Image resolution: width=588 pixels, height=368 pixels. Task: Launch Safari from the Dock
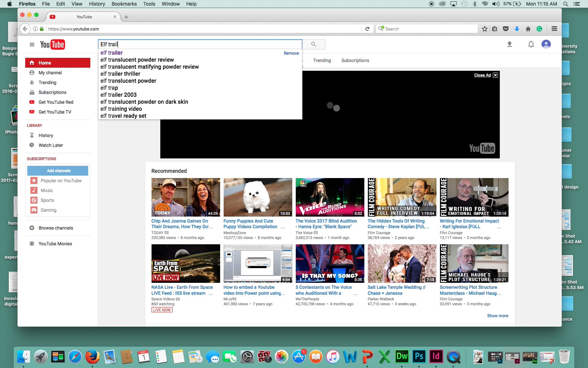[75, 357]
